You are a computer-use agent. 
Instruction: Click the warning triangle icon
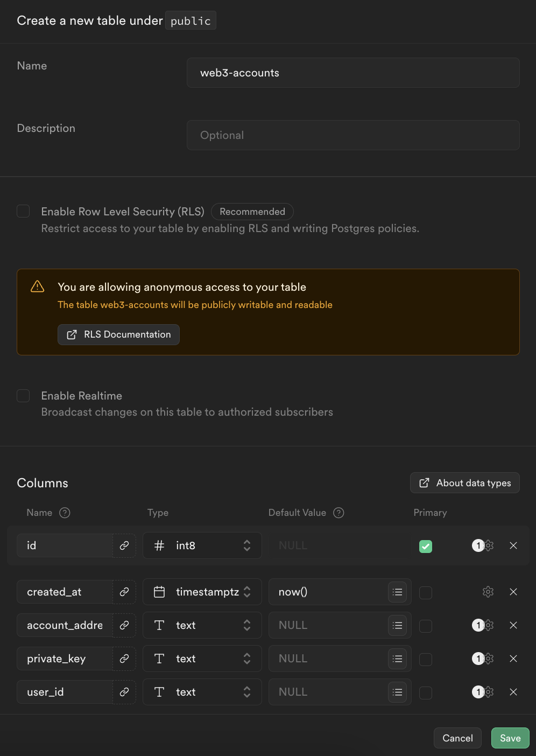pos(38,286)
